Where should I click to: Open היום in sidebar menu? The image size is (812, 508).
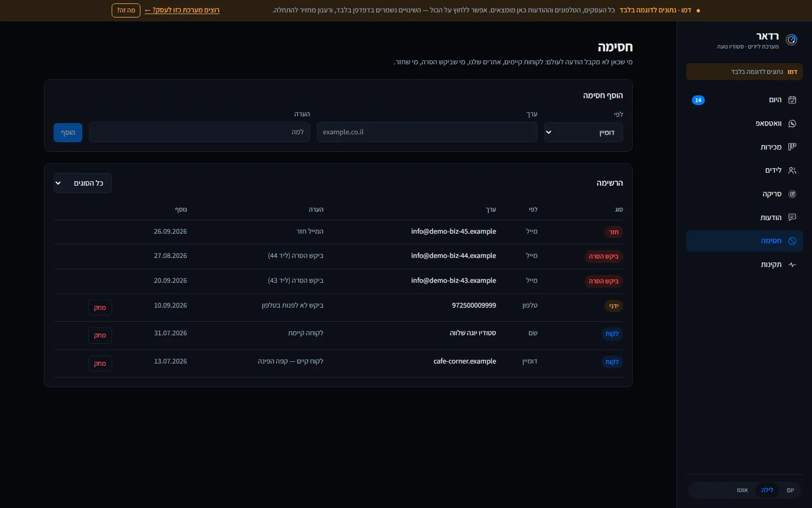click(x=744, y=100)
